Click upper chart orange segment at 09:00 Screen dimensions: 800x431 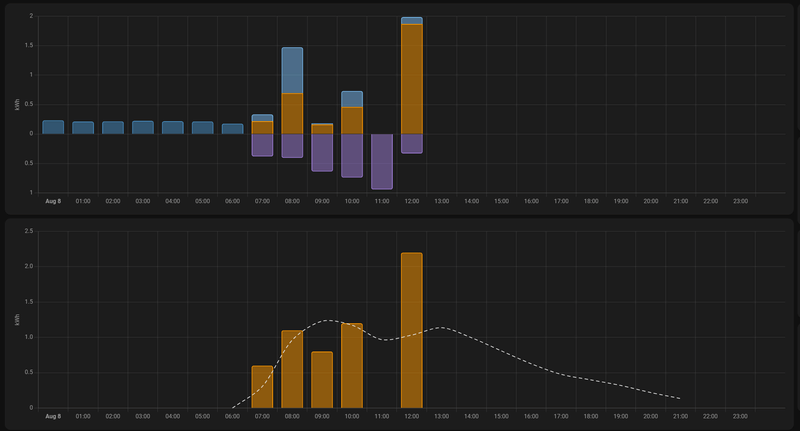322,130
